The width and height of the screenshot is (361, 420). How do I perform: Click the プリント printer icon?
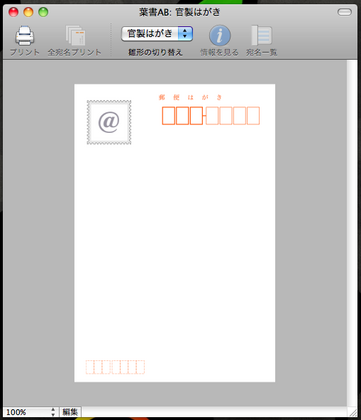pyautogui.click(x=24, y=36)
